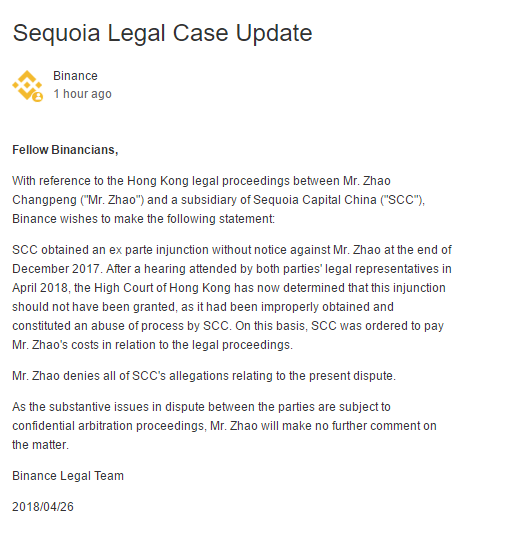Click the 'December 2017' text
The image size is (532, 536).
point(56,269)
